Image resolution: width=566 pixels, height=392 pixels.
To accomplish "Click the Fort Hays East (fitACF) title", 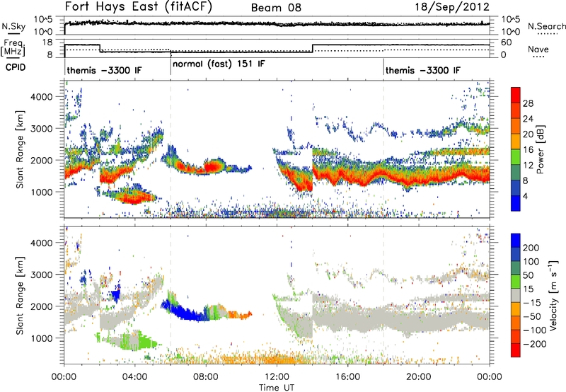I will (x=139, y=6).
